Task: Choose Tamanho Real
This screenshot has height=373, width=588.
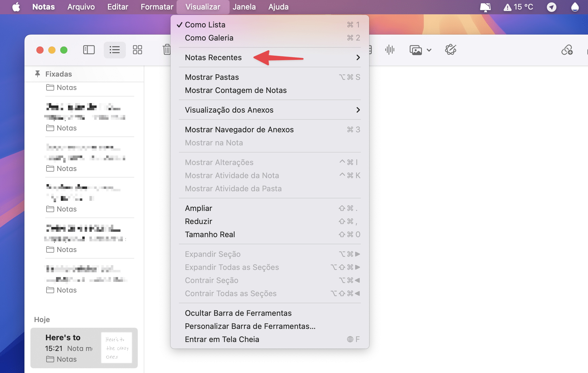Action: [270, 234]
